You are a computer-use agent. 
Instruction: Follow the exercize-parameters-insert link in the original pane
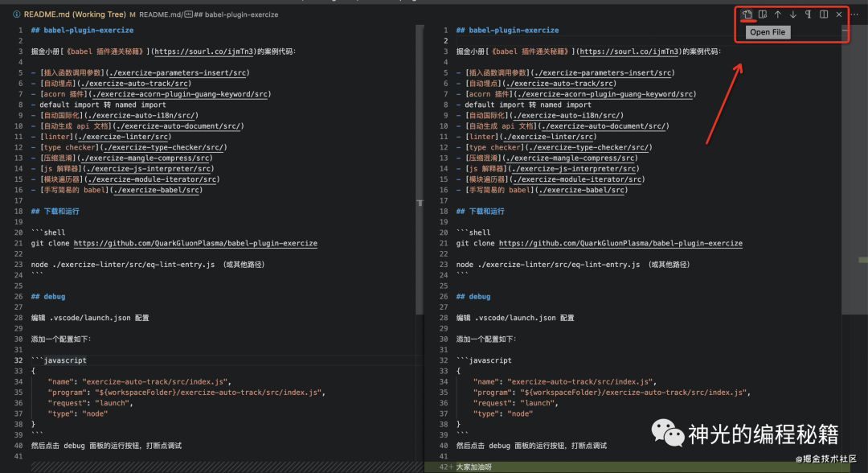178,72
